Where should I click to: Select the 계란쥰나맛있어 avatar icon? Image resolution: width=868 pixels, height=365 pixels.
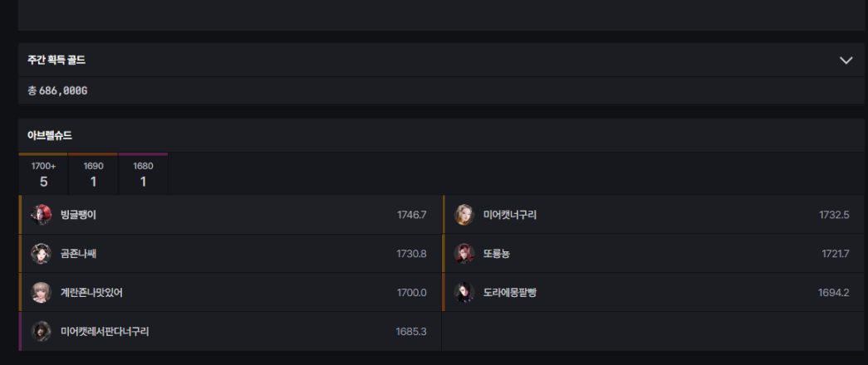click(x=42, y=292)
